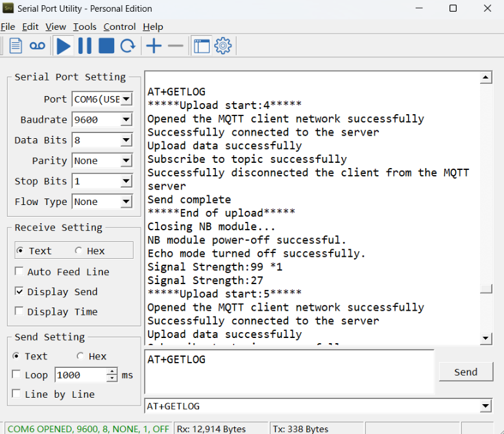Image resolution: width=504 pixels, height=434 pixels.
Task: Enable the Line by Line checkbox
Action: 16,394
